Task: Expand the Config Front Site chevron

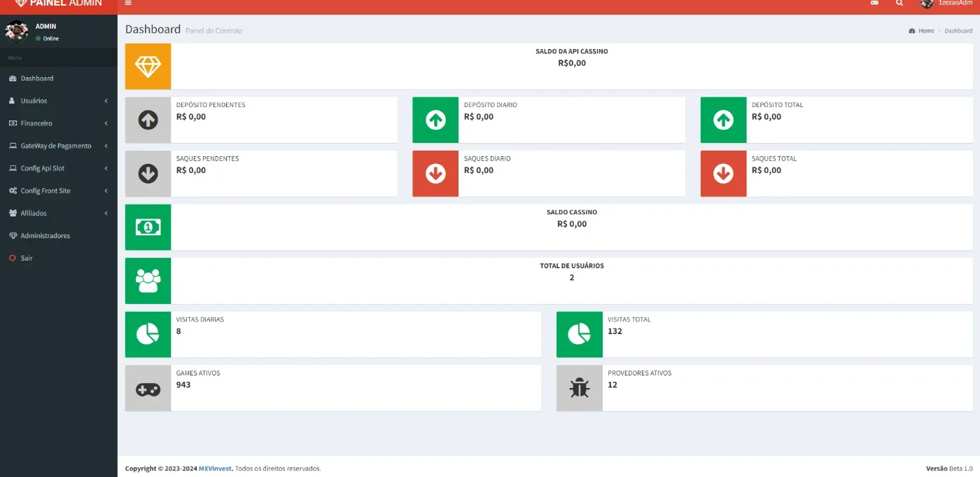Action: tap(106, 191)
